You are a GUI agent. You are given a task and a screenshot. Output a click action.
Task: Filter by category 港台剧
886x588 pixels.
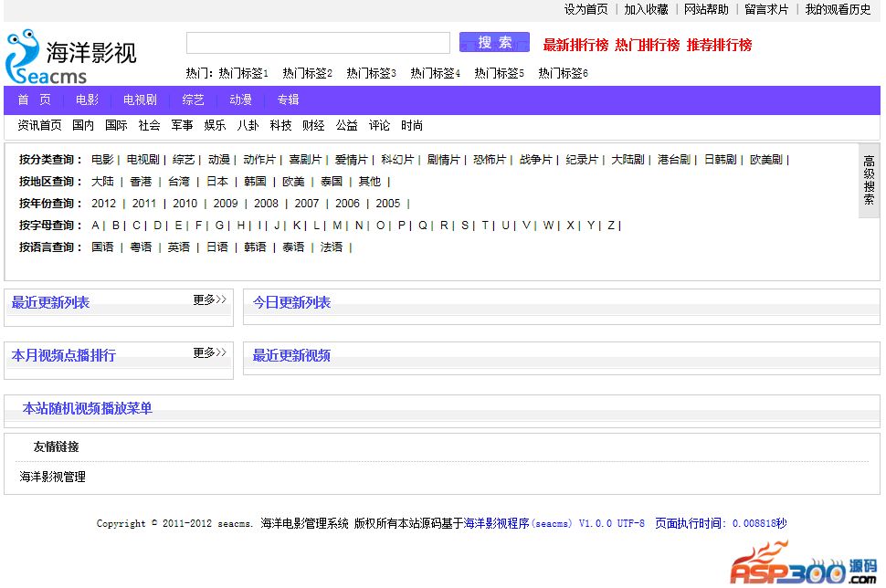673,160
